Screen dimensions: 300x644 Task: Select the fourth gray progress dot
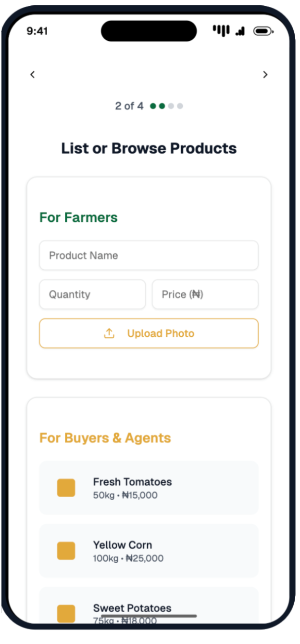[x=180, y=106]
